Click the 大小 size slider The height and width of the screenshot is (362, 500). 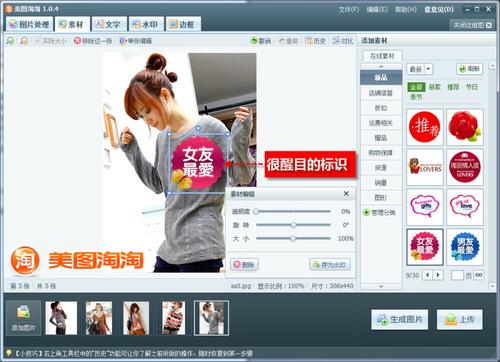[293, 238]
